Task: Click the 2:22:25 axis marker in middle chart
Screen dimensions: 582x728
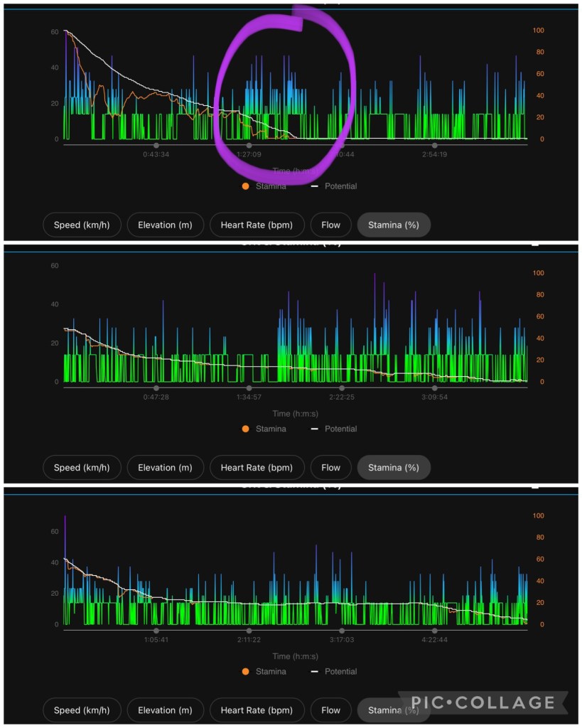Action: 342,388
